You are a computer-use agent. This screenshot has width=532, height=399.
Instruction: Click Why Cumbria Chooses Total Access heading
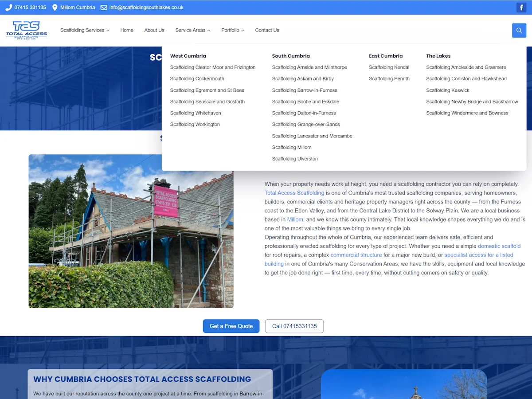142,379
